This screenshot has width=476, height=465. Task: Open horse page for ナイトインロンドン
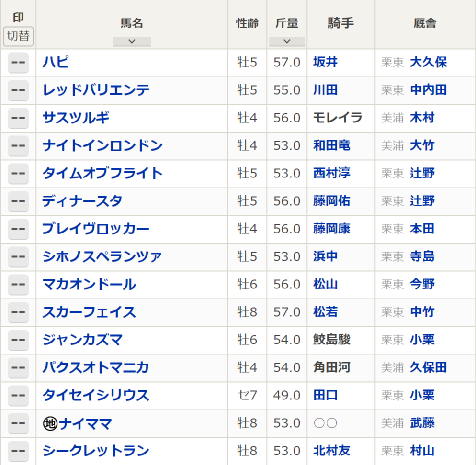[x=102, y=146]
